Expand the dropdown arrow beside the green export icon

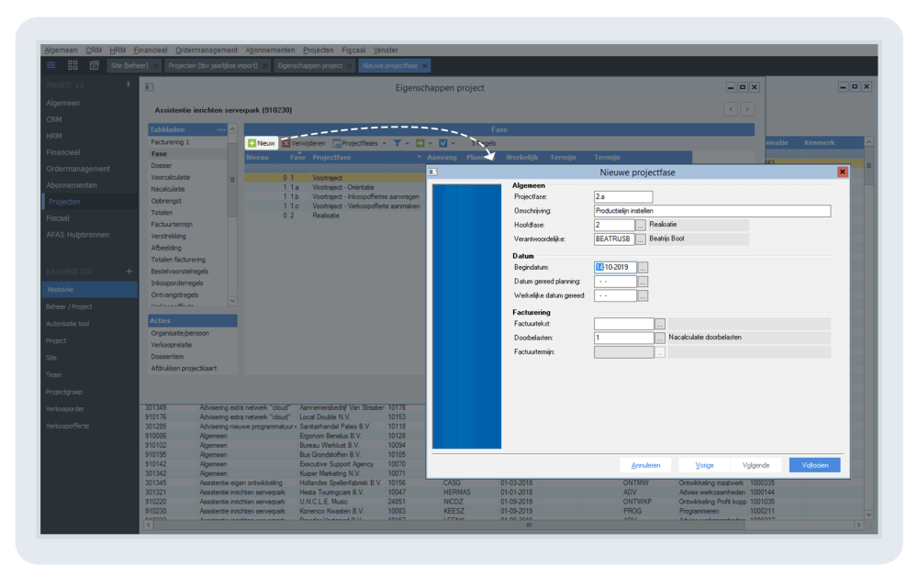431,143
